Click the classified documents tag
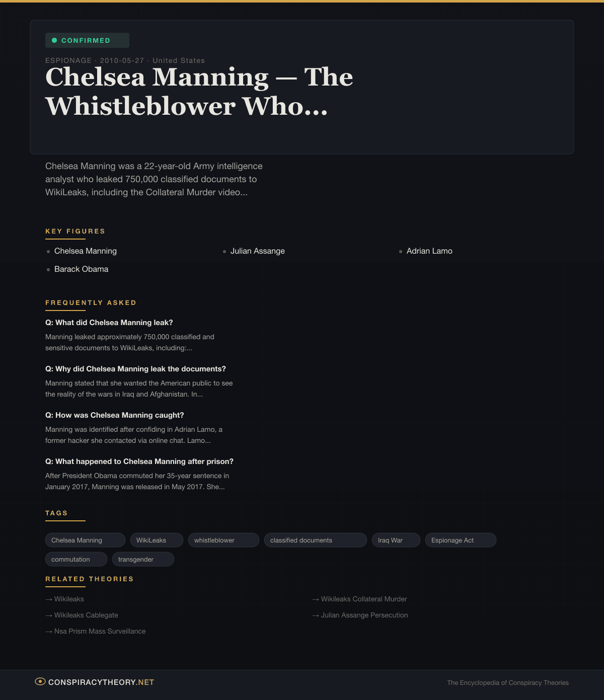604x700 pixels. (315, 540)
